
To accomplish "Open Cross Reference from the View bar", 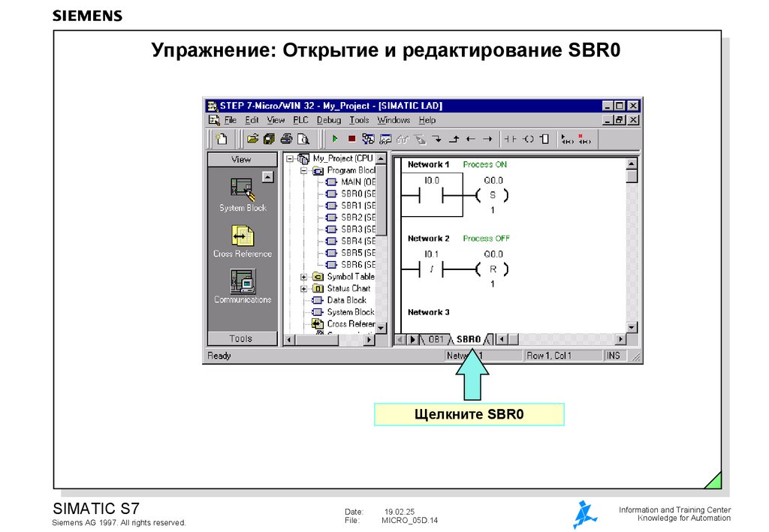I will pyautogui.click(x=243, y=241).
